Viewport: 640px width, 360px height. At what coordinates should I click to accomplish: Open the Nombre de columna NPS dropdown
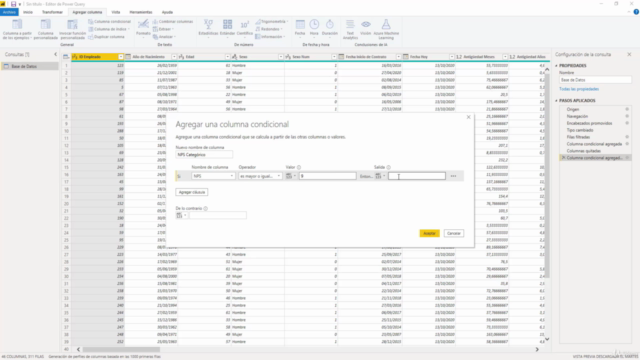[213, 176]
